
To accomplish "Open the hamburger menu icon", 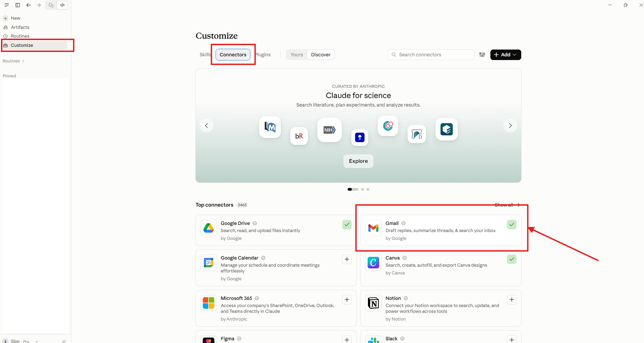I will click(x=7, y=5).
